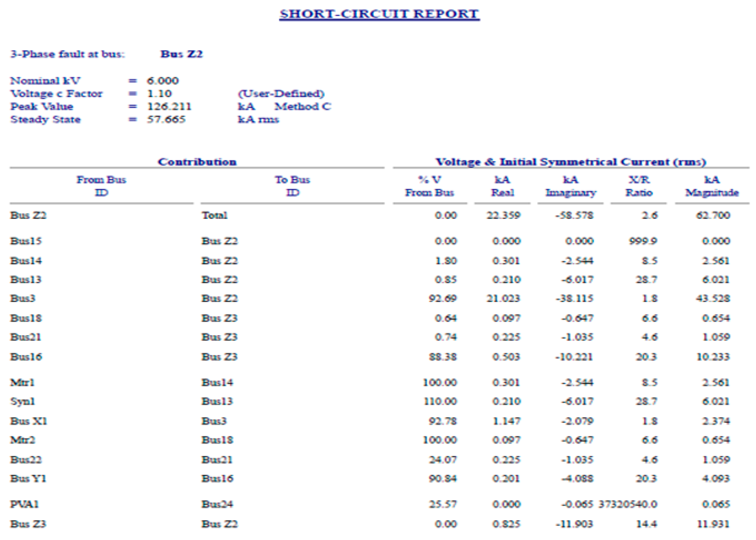This screenshot has width=756, height=540.
Task: Click the Peak Value 126.211 figure
Action: click(169, 106)
